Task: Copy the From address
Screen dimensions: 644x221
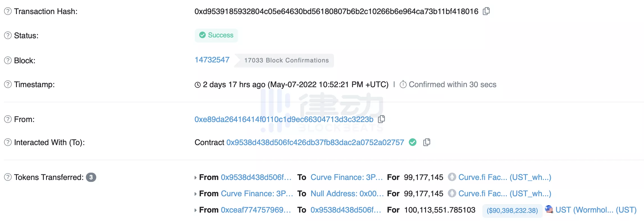Action: (x=381, y=119)
